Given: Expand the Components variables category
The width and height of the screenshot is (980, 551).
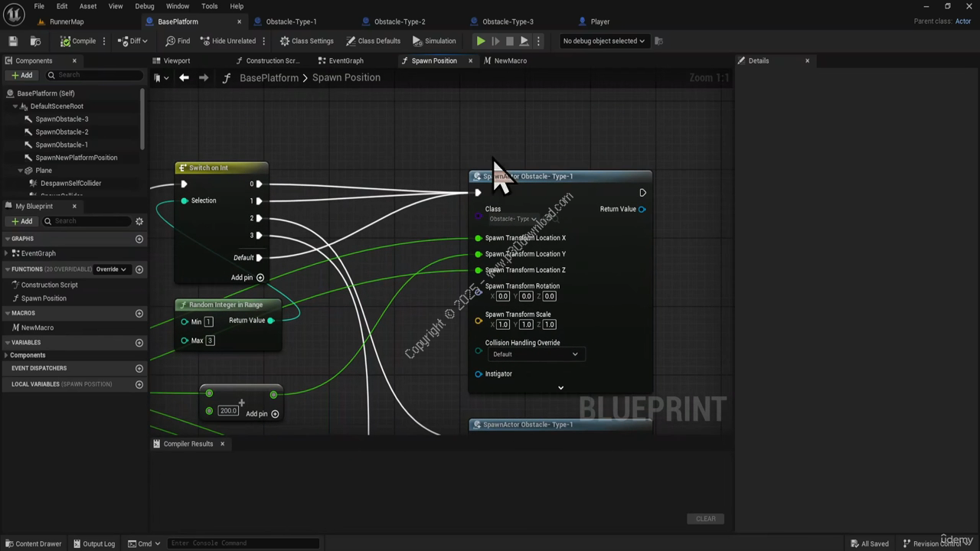Looking at the screenshot, I should [7, 355].
